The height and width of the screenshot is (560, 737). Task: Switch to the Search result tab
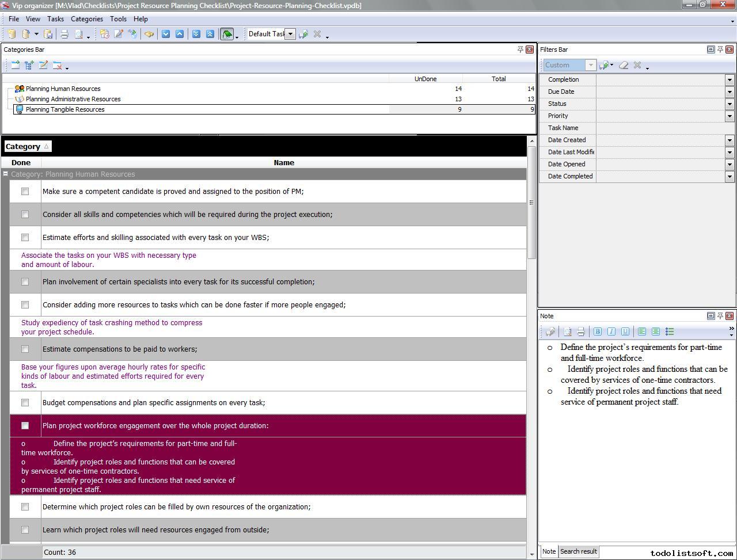578,551
